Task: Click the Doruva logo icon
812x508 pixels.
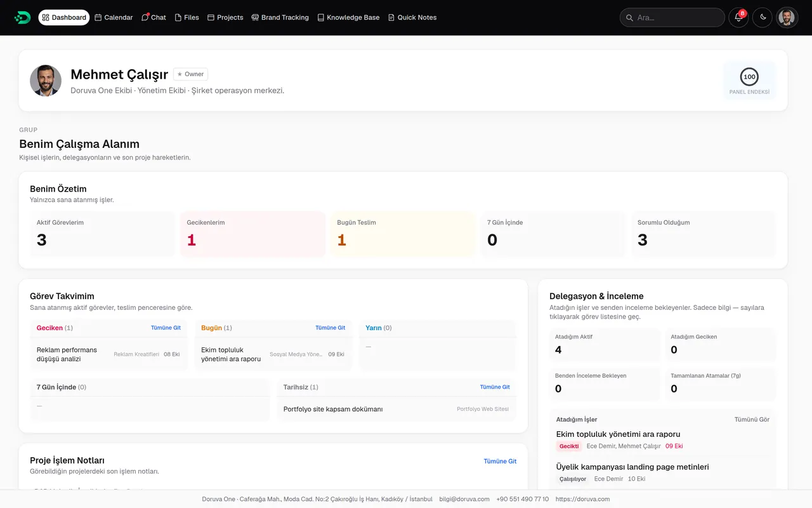Action: tap(22, 18)
